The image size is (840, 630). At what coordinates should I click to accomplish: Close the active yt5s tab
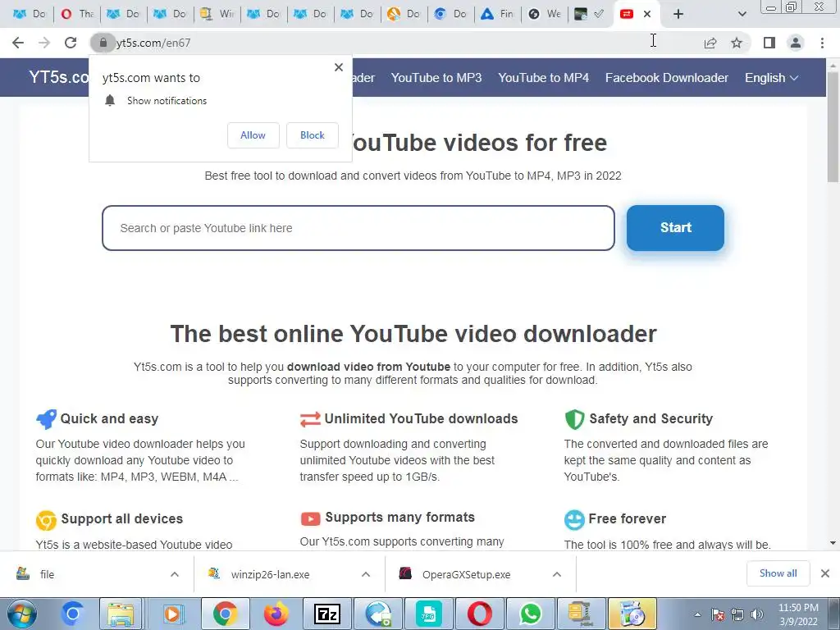tap(647, 14)
